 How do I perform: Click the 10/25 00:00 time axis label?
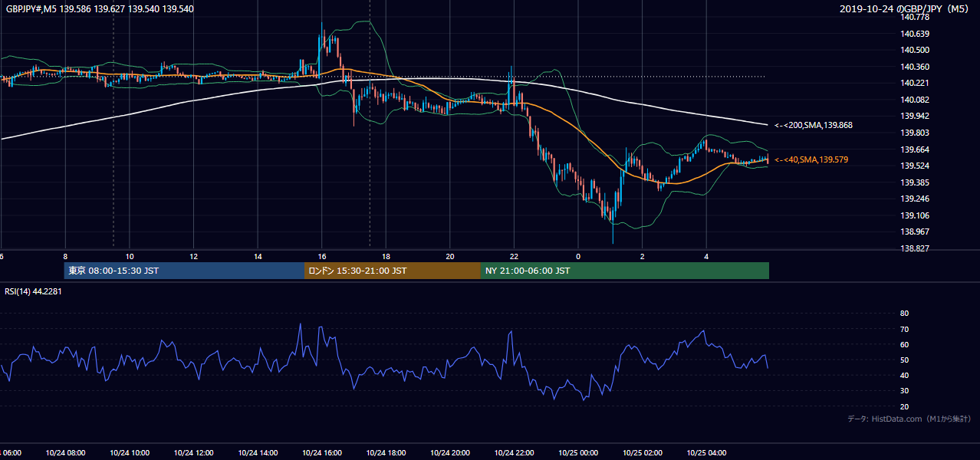[x=578, y=452]
